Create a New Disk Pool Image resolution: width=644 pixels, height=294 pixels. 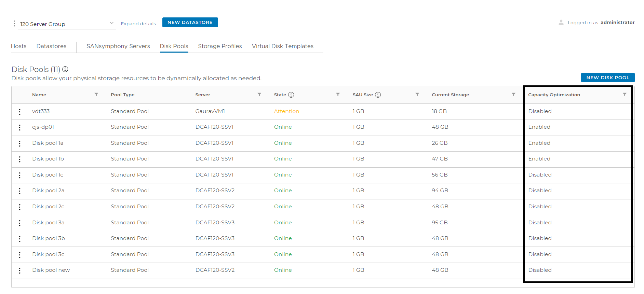[607, 78]
